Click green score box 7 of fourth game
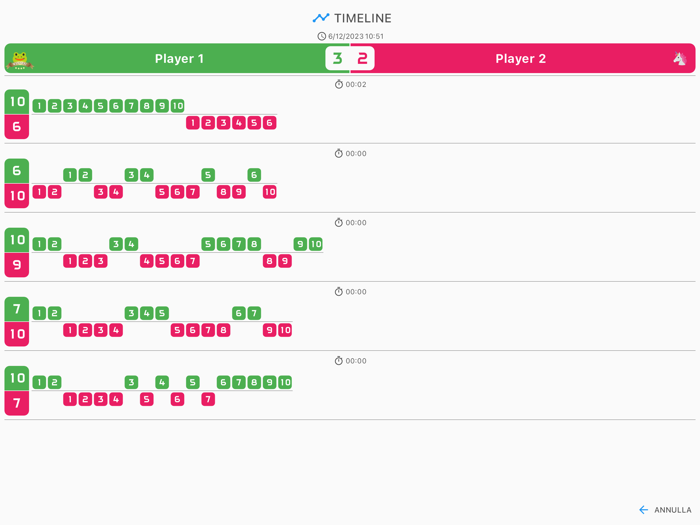 (17, 309)
